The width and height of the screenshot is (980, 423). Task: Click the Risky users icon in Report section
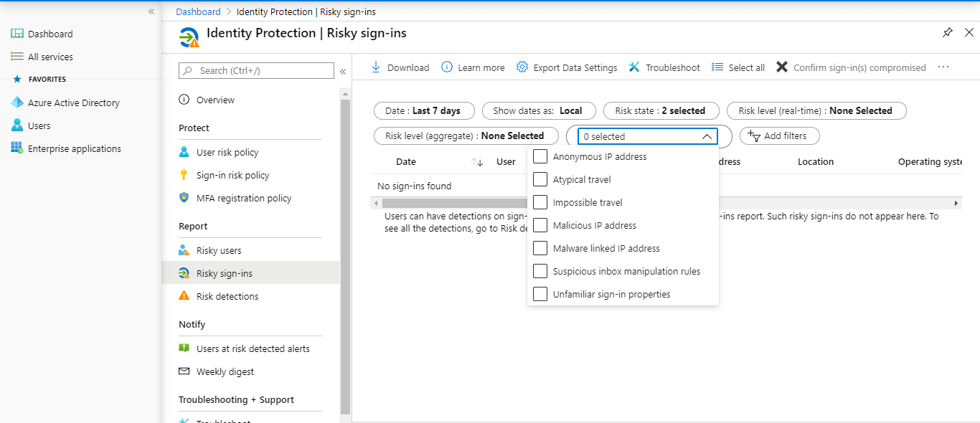coord(184,249)
